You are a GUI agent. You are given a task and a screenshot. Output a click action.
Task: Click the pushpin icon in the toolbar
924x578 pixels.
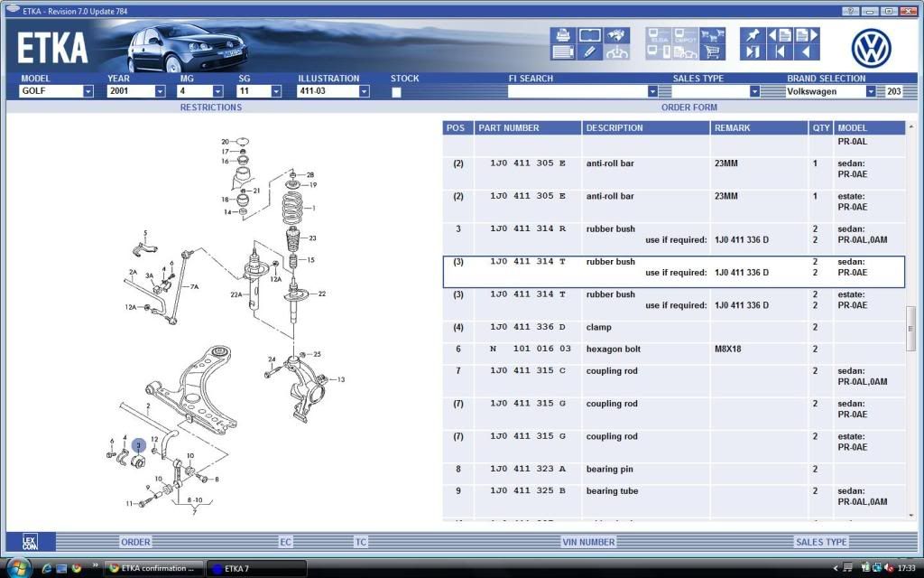[x=752, y=35]
